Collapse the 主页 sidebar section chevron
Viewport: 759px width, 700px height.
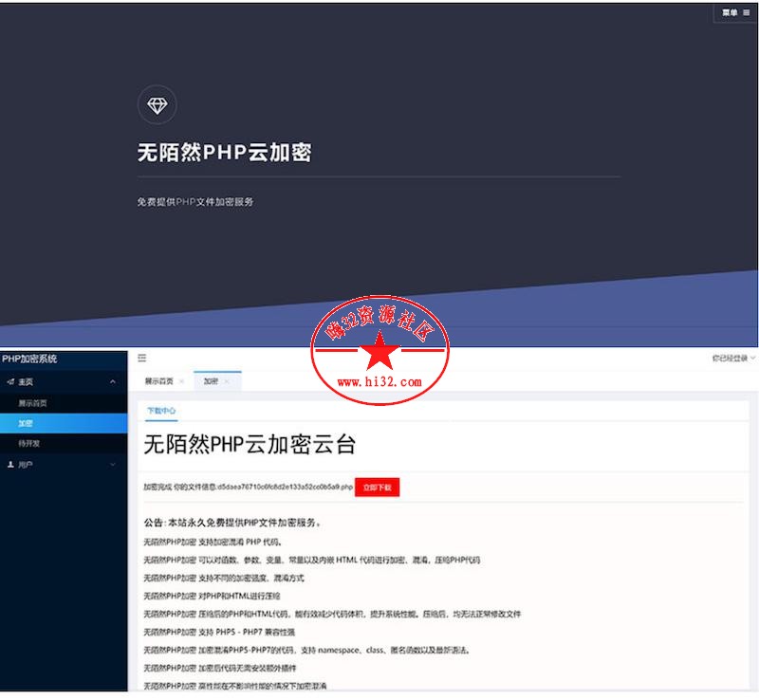114,382
